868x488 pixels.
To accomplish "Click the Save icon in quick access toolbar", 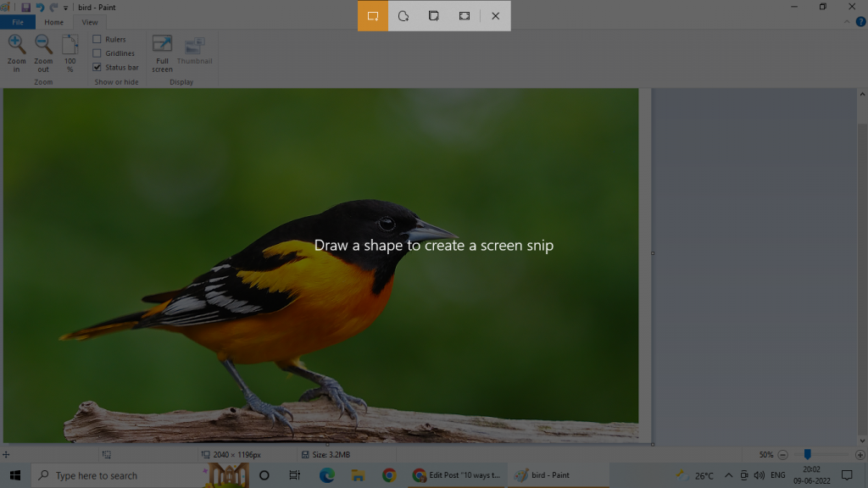I will coord(28,6).
